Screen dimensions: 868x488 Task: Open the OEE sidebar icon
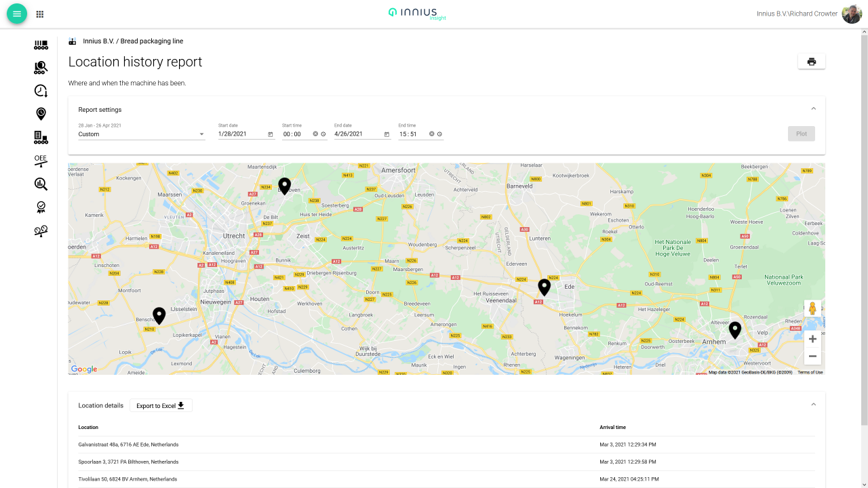coord(41,161)
